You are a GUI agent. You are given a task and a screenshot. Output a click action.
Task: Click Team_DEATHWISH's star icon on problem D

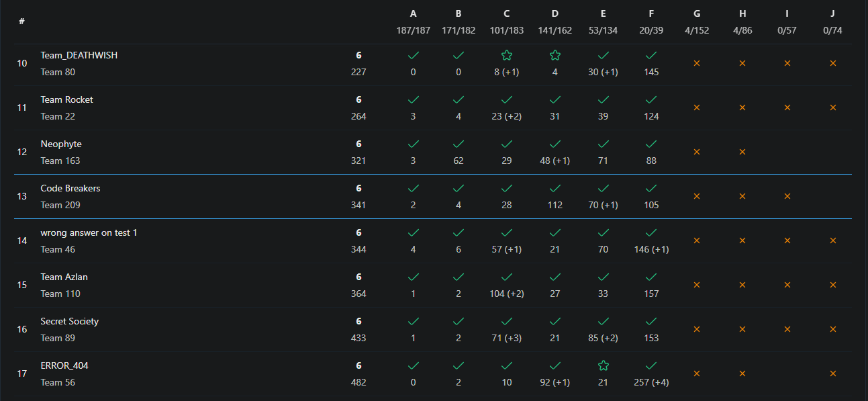point(554,55)
